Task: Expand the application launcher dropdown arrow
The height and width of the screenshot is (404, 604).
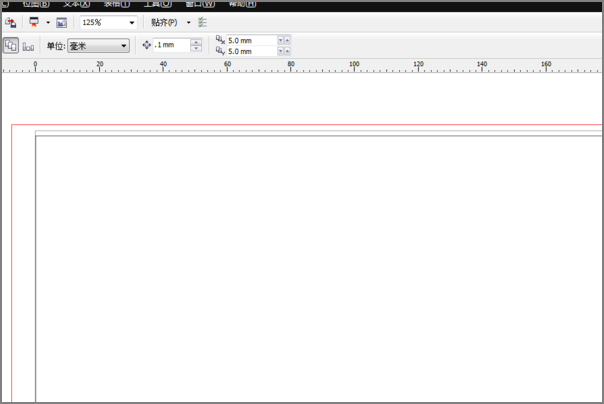Action: tap(48, 23)
